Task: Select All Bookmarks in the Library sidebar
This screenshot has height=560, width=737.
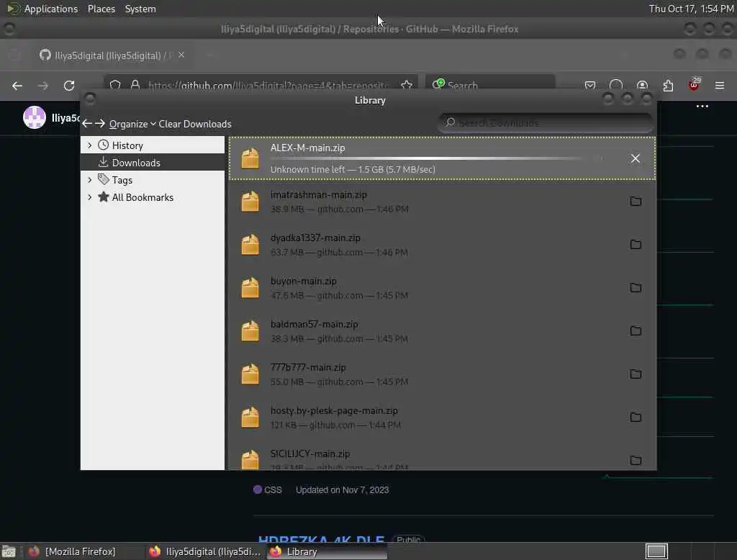Action: (x=153, y=197)
